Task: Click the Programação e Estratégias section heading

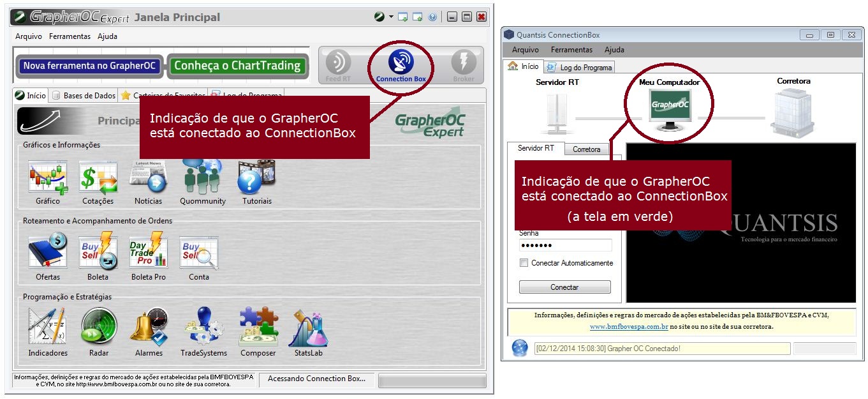Action: tap(68, 297)
